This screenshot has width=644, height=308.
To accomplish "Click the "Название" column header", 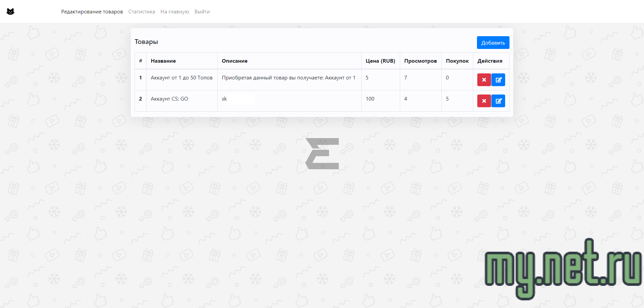I will coord(163,61).
